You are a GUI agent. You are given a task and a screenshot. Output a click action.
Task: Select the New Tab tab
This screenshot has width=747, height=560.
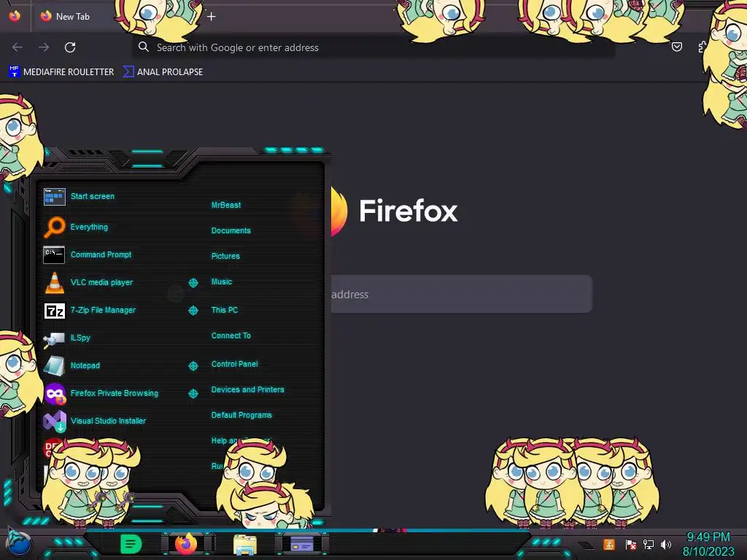coord(71,17)
